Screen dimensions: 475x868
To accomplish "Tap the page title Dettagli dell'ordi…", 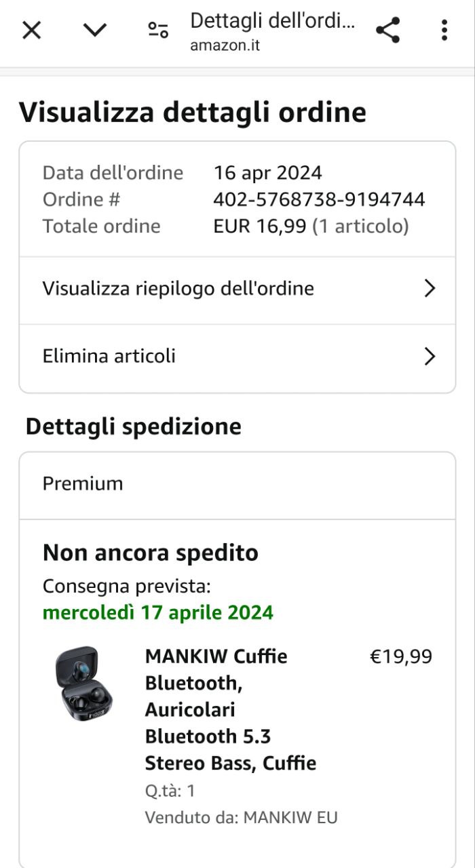I will click(x=272, y=21).
